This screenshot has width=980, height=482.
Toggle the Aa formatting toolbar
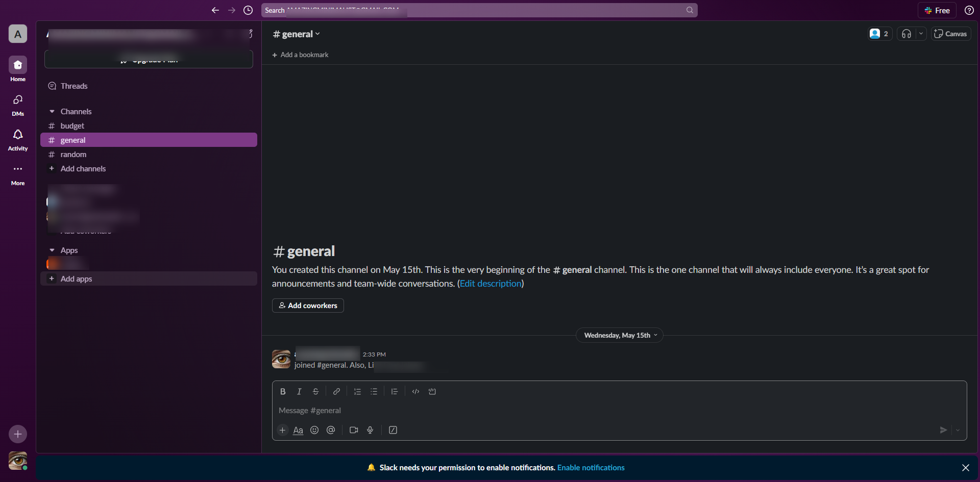pos(298,430)
